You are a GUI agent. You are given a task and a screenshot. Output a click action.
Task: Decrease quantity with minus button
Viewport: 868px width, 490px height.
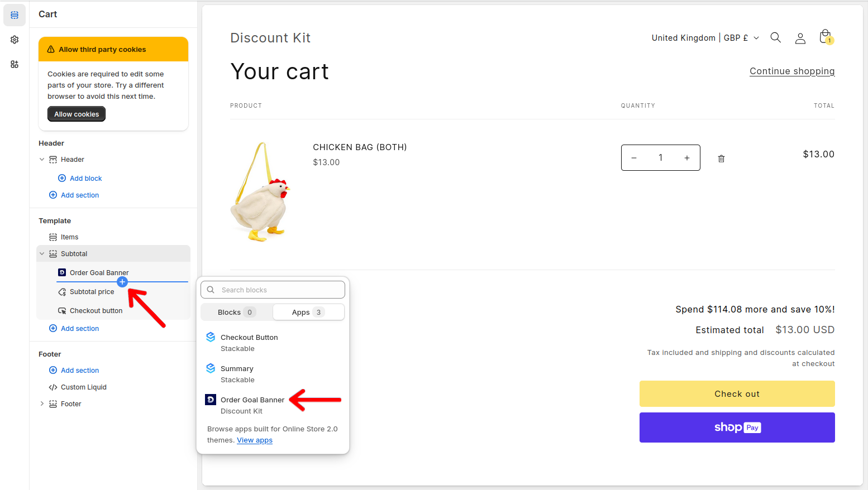[634, 158]
